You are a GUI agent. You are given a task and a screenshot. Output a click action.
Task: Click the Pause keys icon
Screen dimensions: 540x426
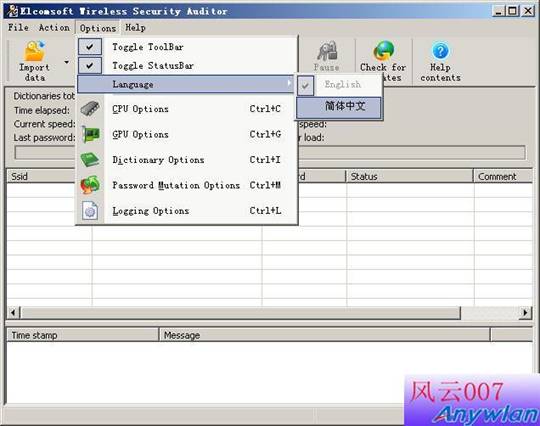pos(327,51)
